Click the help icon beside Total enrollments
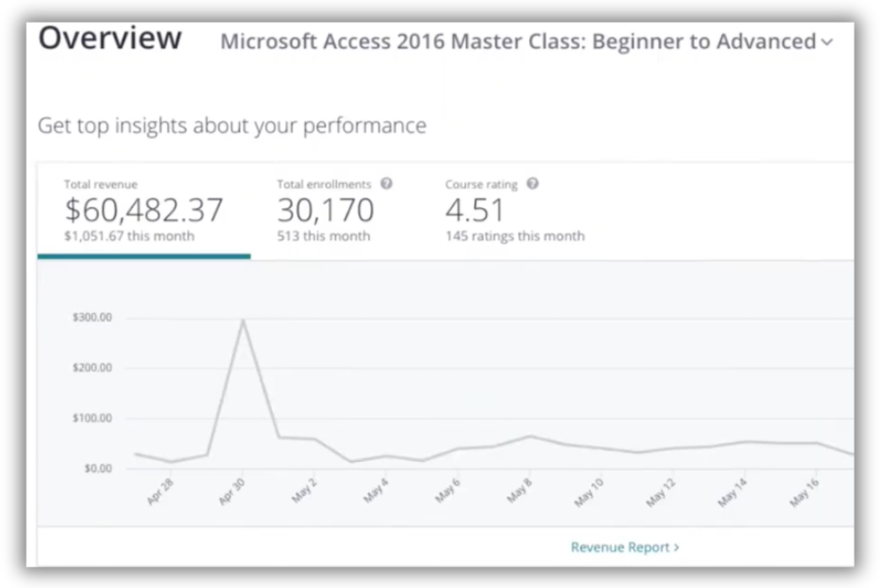The image size is (880, 588). coord(386,184)
